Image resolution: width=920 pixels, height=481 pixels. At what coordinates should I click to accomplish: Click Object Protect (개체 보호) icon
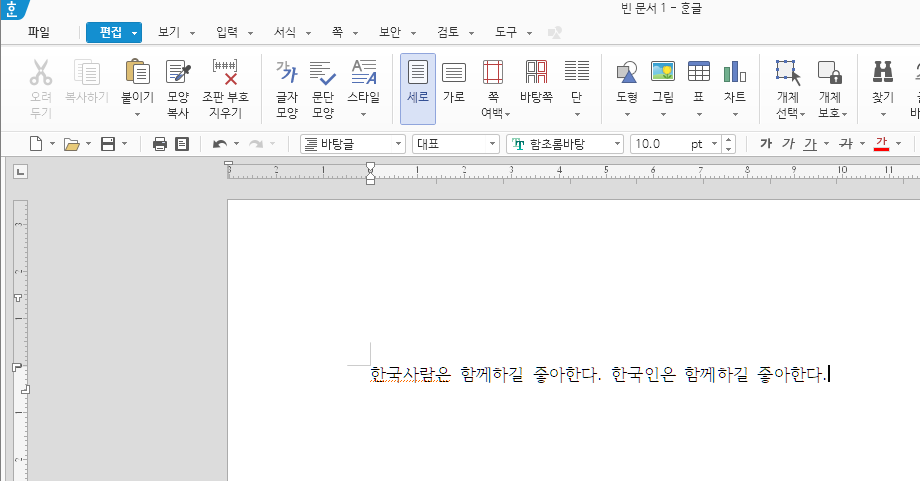click(830, 72)
